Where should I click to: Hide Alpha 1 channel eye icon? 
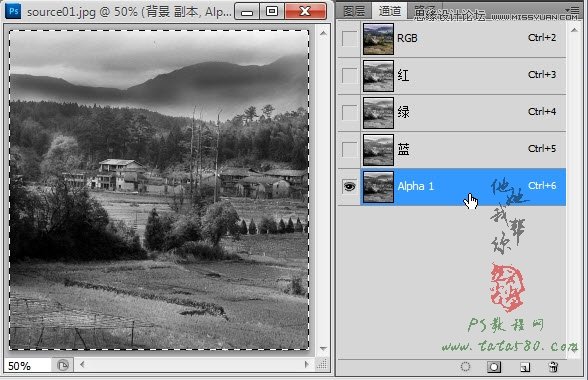coord(350,186)
